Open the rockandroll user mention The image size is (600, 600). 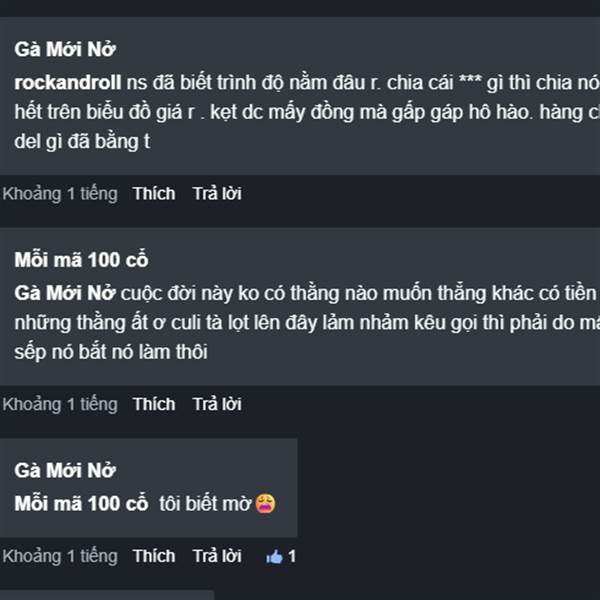(x=68, y=84)
